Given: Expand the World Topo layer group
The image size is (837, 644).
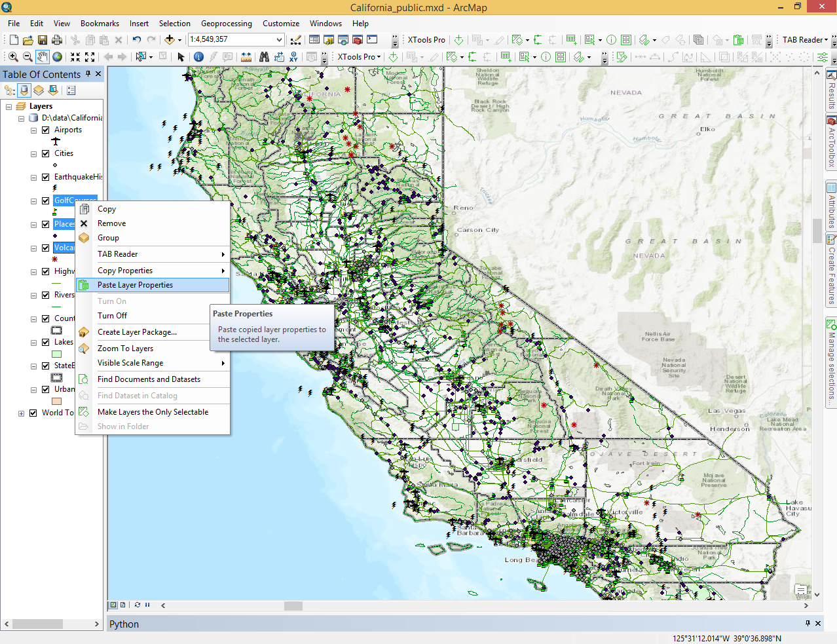Looking at the screenshot, I should [21, 413].
